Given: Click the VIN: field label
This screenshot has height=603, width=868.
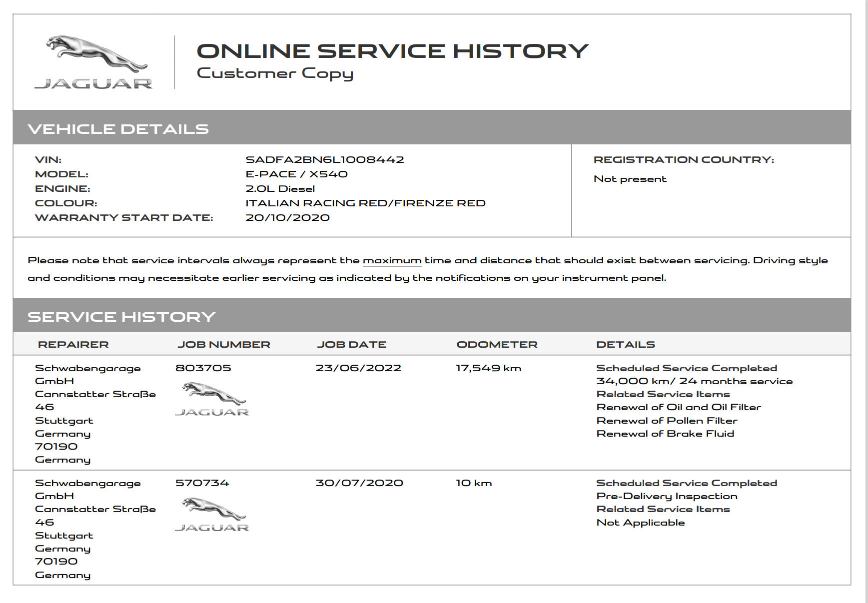Looking at the screenshot, I should point(48,159).
